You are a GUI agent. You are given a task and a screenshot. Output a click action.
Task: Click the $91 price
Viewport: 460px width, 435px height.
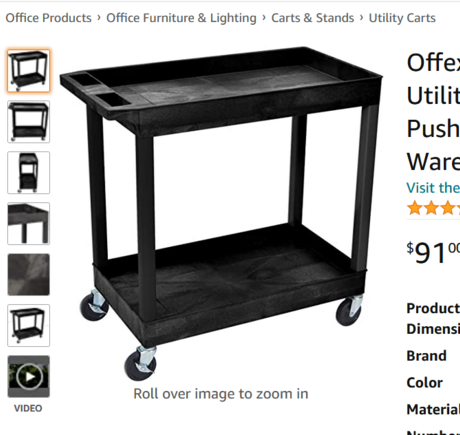[433, 252]
